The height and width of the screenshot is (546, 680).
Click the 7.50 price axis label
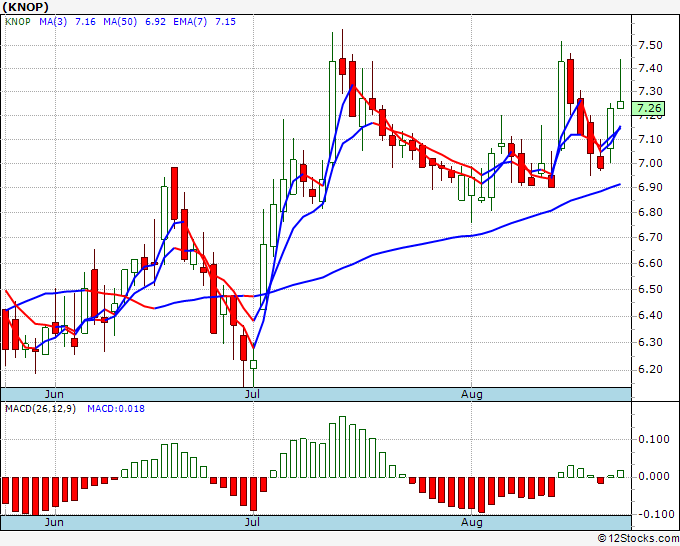tap(650, 46)
